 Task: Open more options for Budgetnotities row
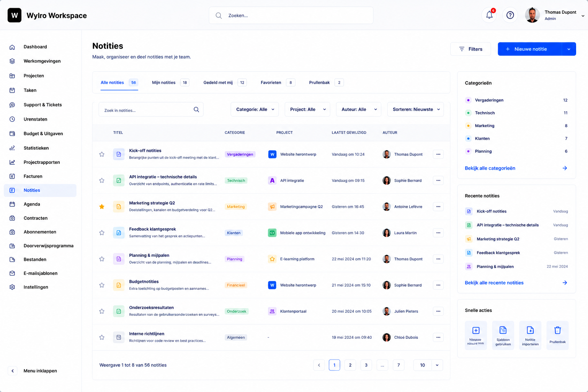438,285
